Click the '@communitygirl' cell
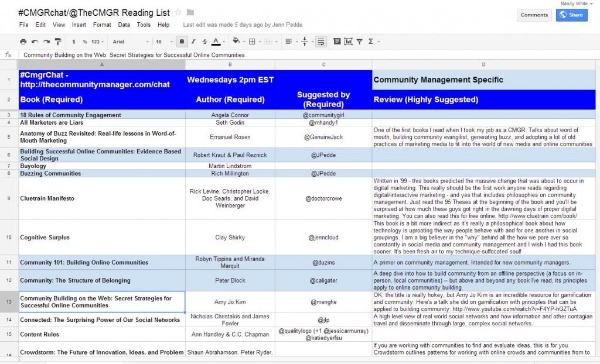Image resolution: width=600 pixels, height=364 pixels. (x=323, y=115)
